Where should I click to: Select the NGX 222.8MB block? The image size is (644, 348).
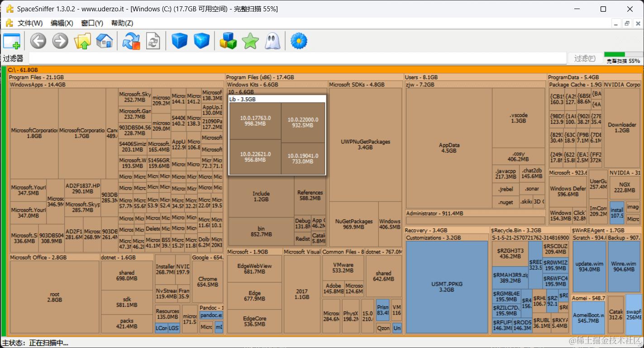[x=625, y=188]
